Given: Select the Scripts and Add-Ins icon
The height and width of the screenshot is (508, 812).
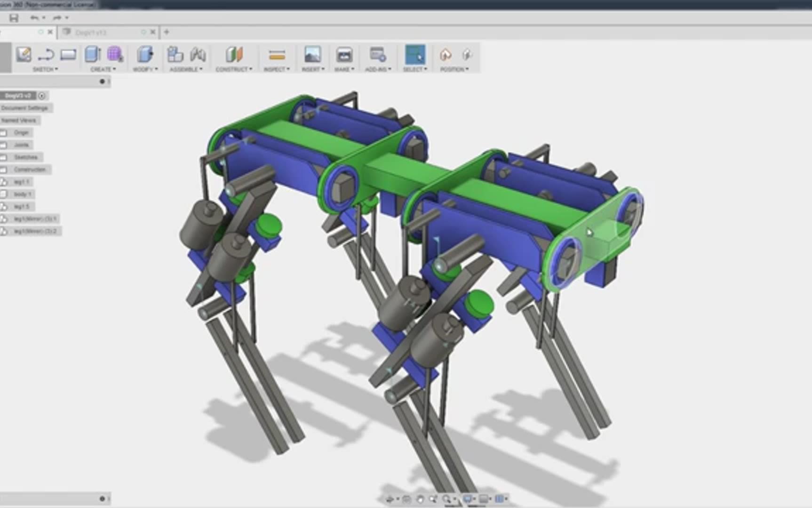Looking at the screenshot, I should (x=378, y=55).
